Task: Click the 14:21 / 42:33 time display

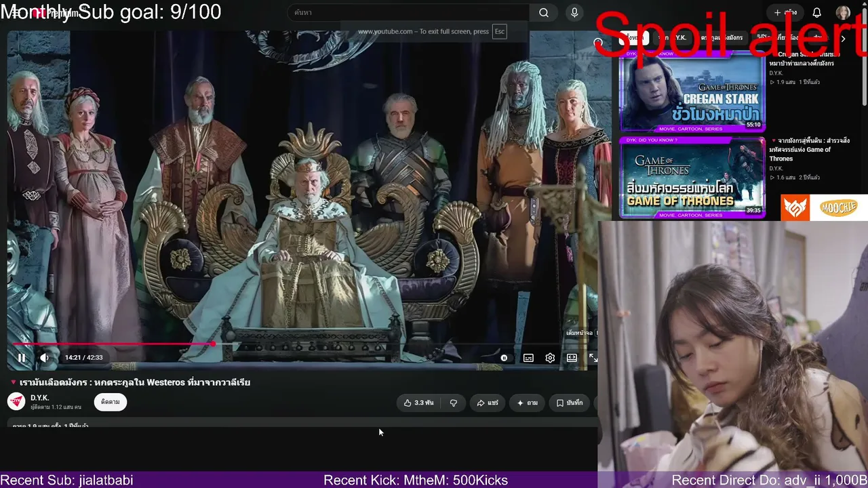Action: coord(83,358)
